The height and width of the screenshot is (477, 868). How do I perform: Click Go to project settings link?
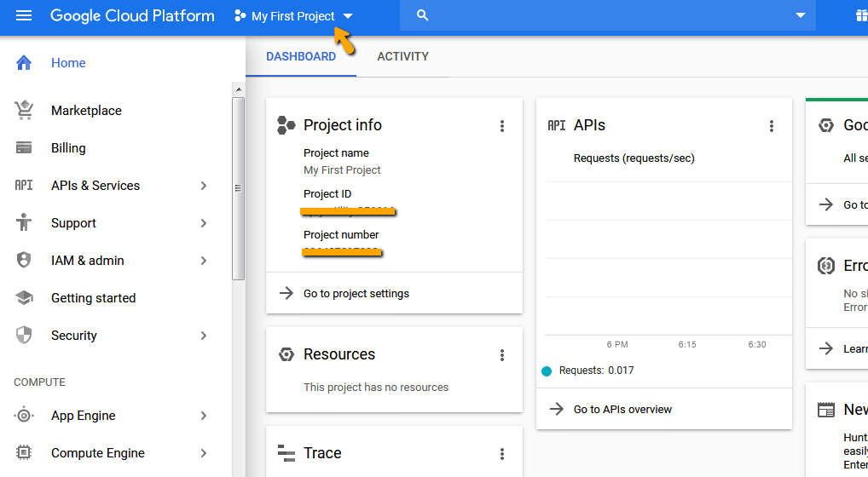[x=356, y=294]
